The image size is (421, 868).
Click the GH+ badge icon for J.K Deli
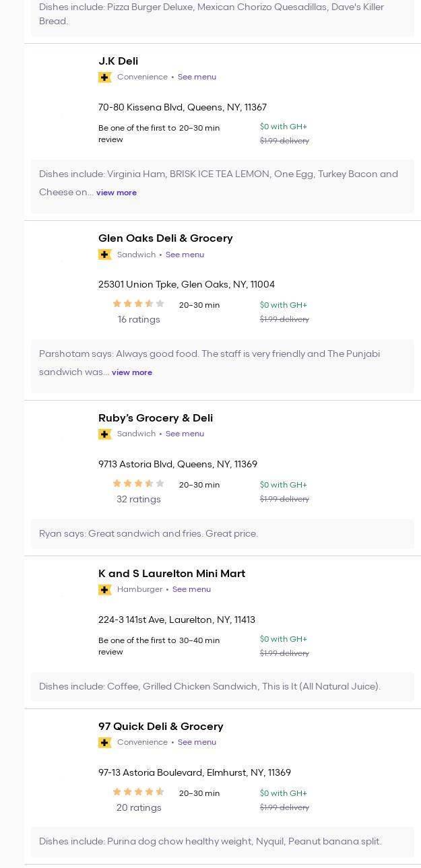click(x=105, y=77)
